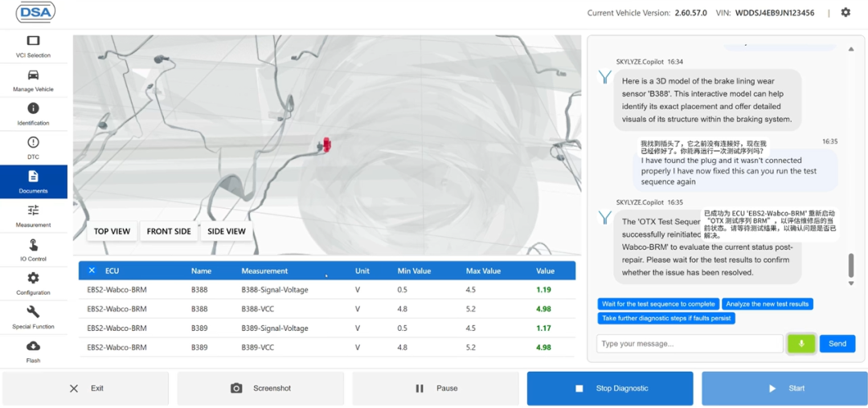
Task: Open VCI Selection in sidebar
Action: [33, 47]
